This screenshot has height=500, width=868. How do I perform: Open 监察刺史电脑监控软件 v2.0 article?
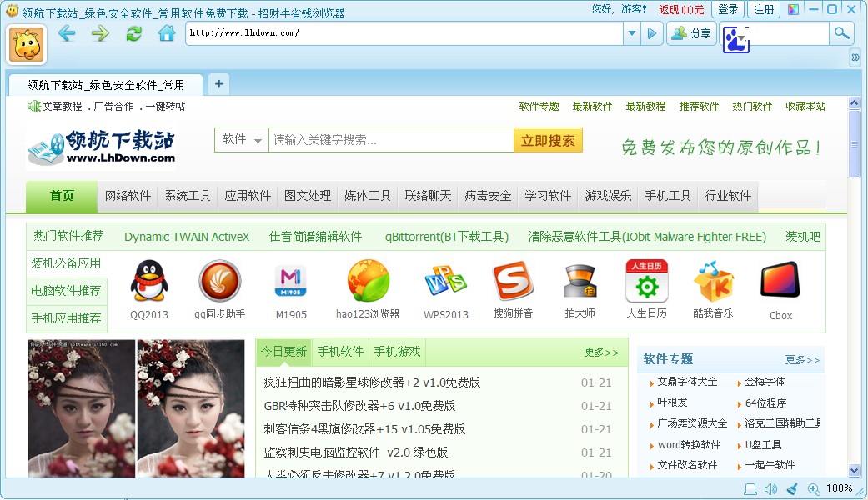(355, 452)
